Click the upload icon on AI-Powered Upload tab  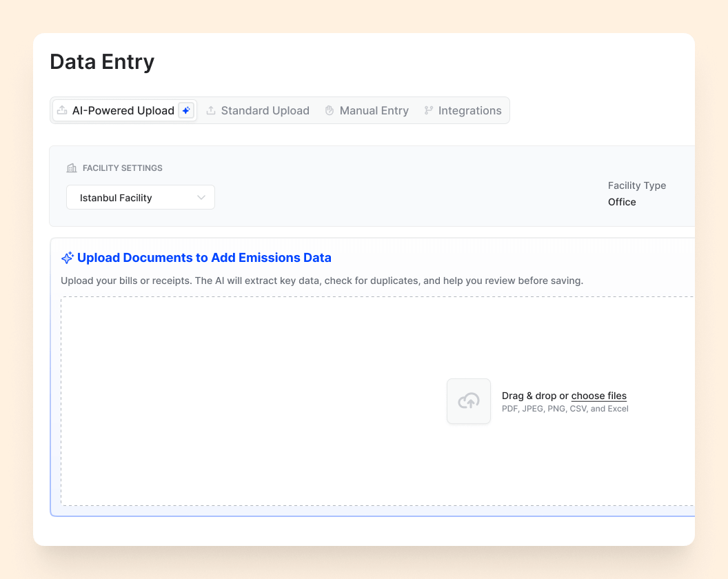(62, 110)
